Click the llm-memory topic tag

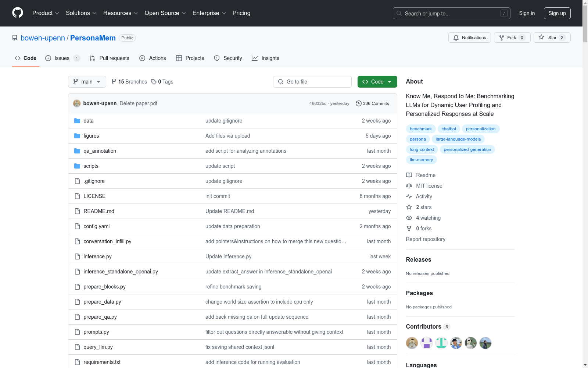point(422,160)
